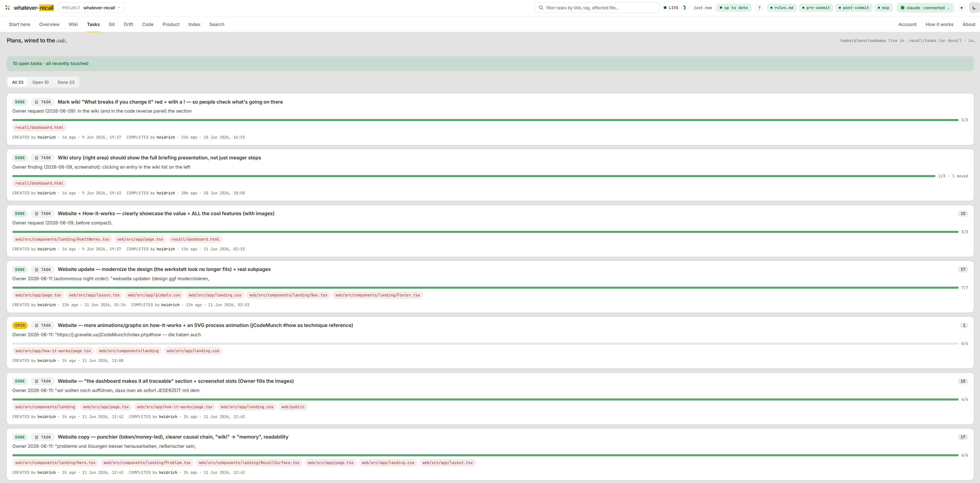The height and width of the screenshot is (483, 980).
Task: Open the Git tab
Action: point(111,24)
